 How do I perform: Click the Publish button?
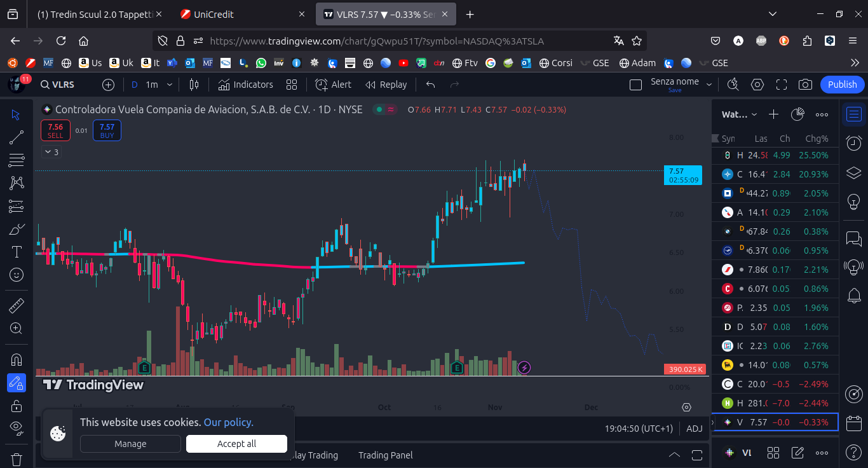(843, 85)
